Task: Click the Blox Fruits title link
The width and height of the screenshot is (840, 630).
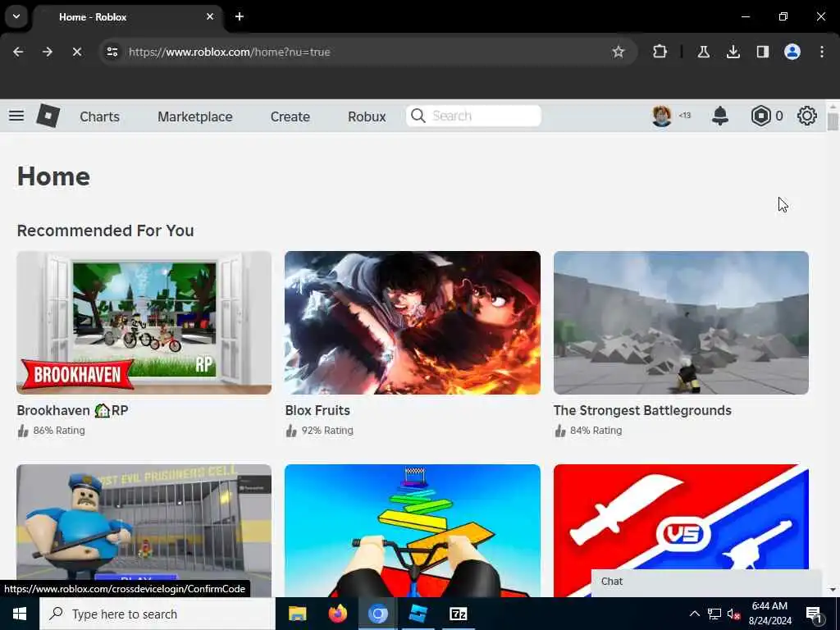Action: click(317, 410)
